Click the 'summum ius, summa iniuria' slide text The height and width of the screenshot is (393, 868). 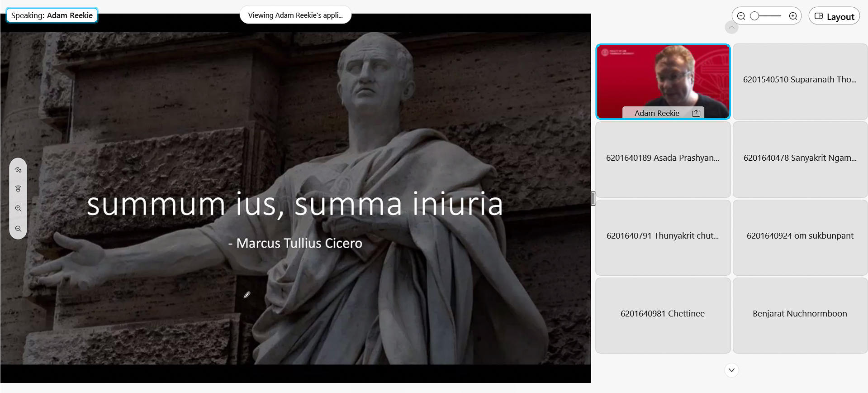pyautogui.click(x=295, y=204)
